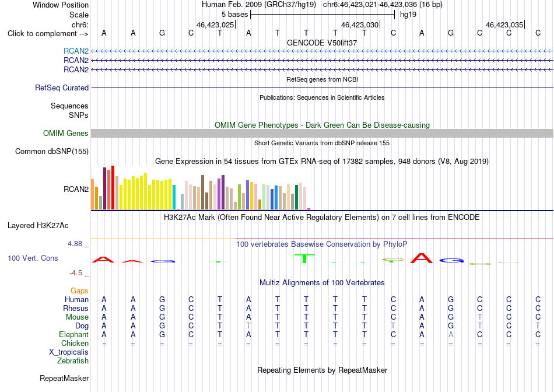Click the chr6: ruler label
The height and width of the screenshot is (392, 554).
point(80,24)
